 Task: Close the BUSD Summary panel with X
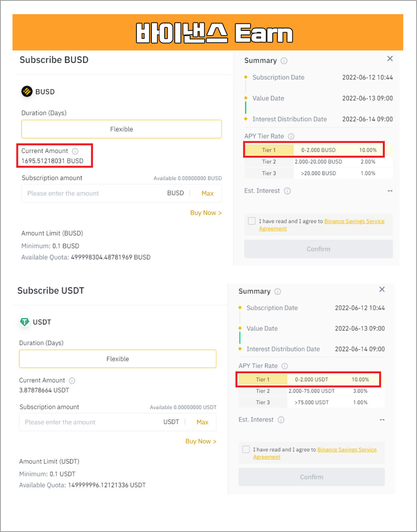tap(390, 59)
